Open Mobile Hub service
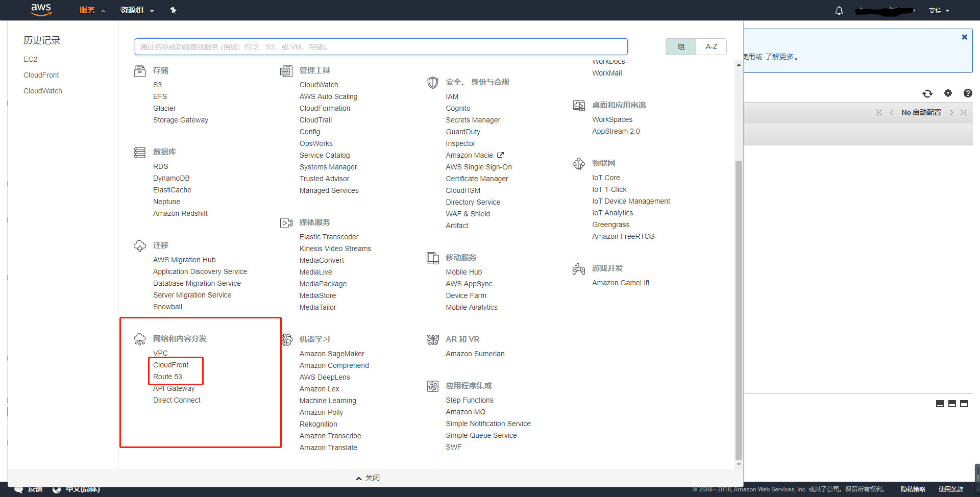Viewport: 980px width, 497px height. point(463,272)
